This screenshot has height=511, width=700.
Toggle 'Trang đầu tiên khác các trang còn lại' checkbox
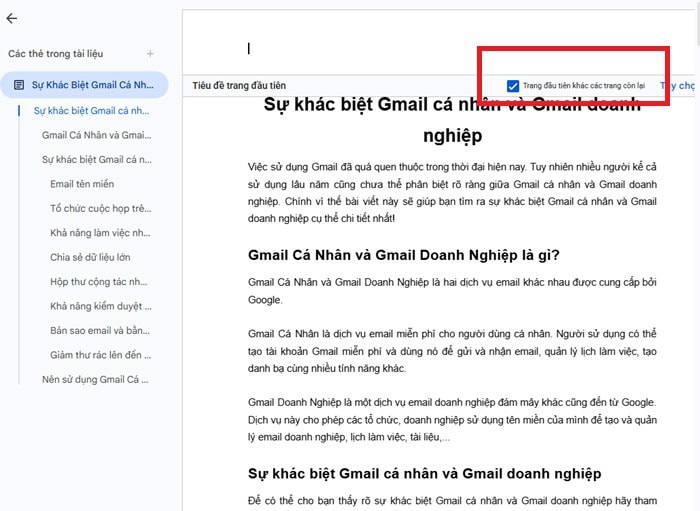point(513,87)
